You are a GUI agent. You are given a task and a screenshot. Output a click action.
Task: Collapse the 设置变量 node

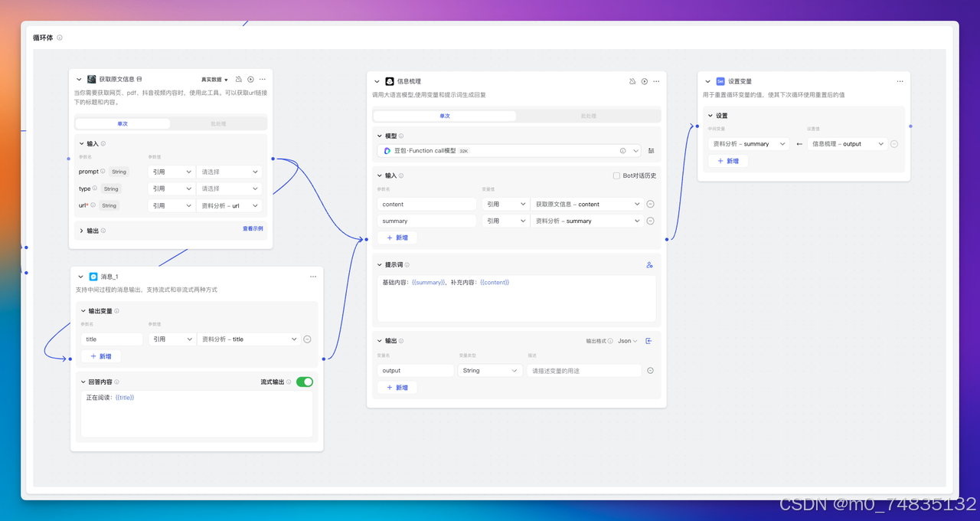(x=708, y=81)
